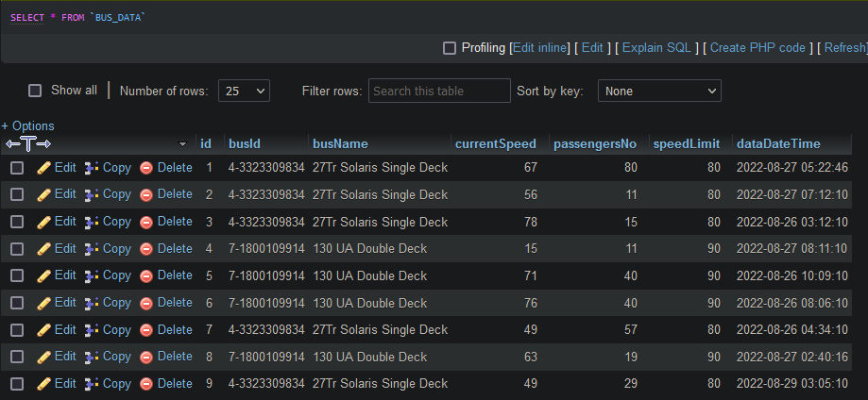The height and width of the screenshot is (400, 868).
Task: Select the checkbox for row id 5
Action: (17, 275)
